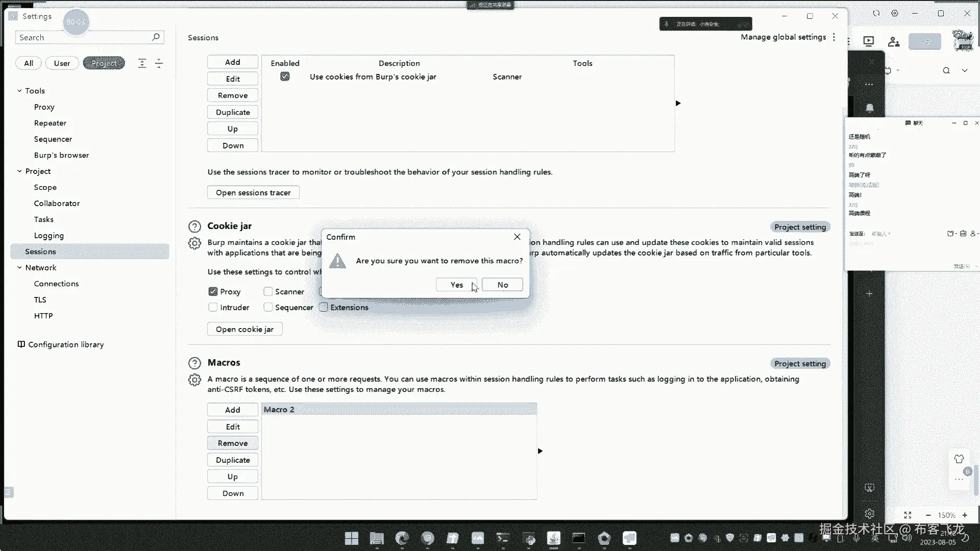The image size is (980, 551).
Task: Toggle the Extensions checkbox
Action: pos(324,308)
